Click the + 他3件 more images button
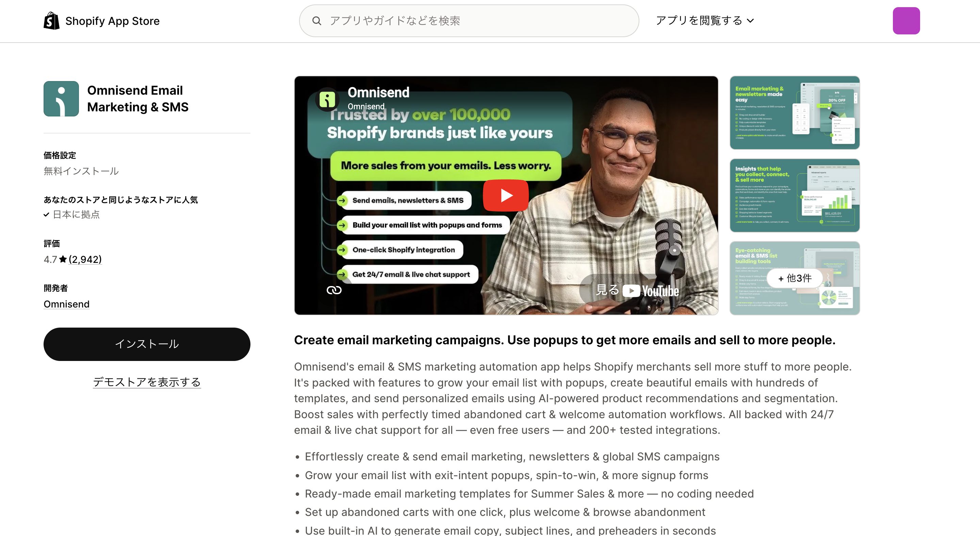Image resolution: width=980 pixels, height=536 pixels. point(794,278)
